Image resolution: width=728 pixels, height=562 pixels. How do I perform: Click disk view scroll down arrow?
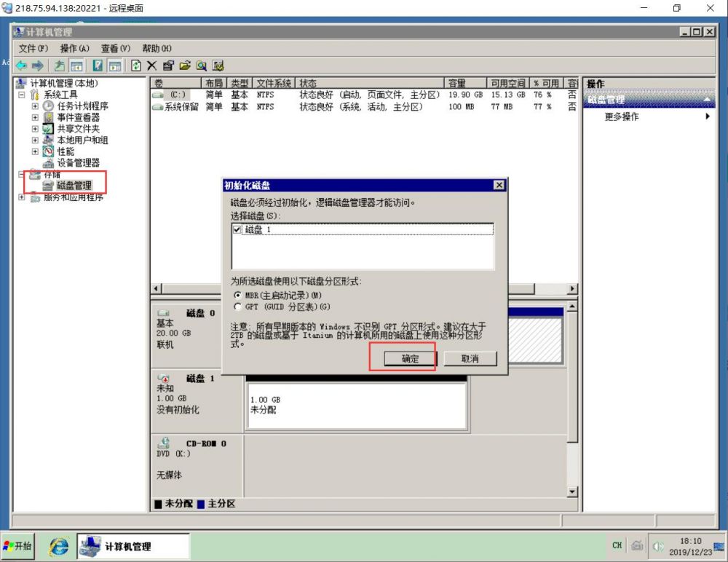point(572,491)
